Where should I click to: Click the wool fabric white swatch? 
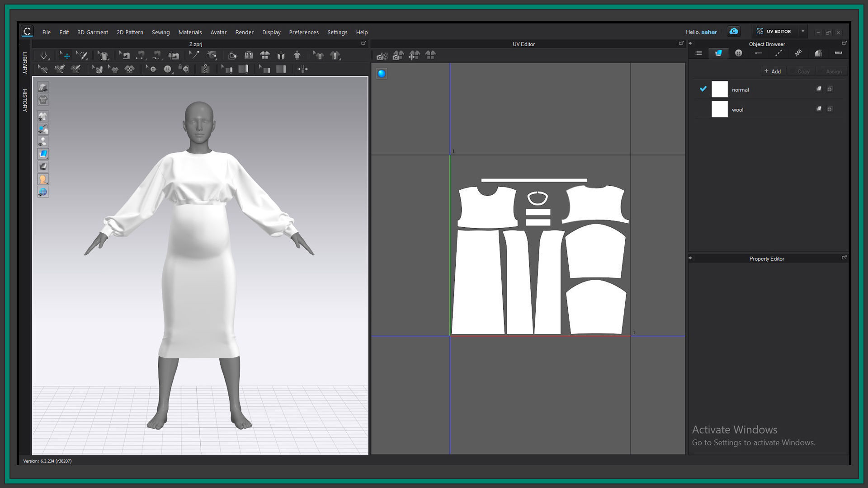pos(719,109)
